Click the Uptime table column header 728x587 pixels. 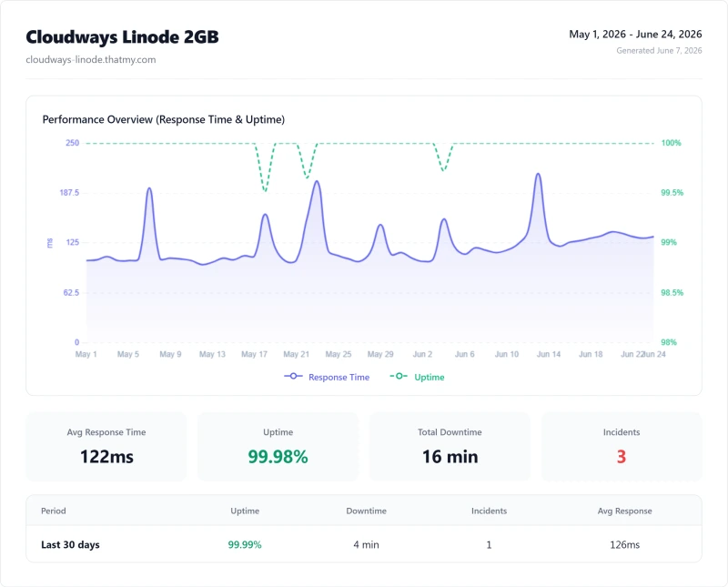(x=245, y=511)
